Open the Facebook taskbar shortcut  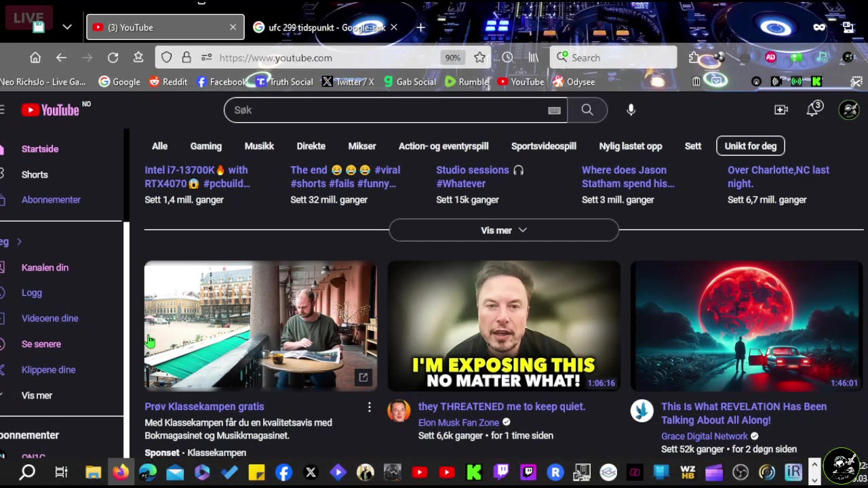tap(283, 472)
